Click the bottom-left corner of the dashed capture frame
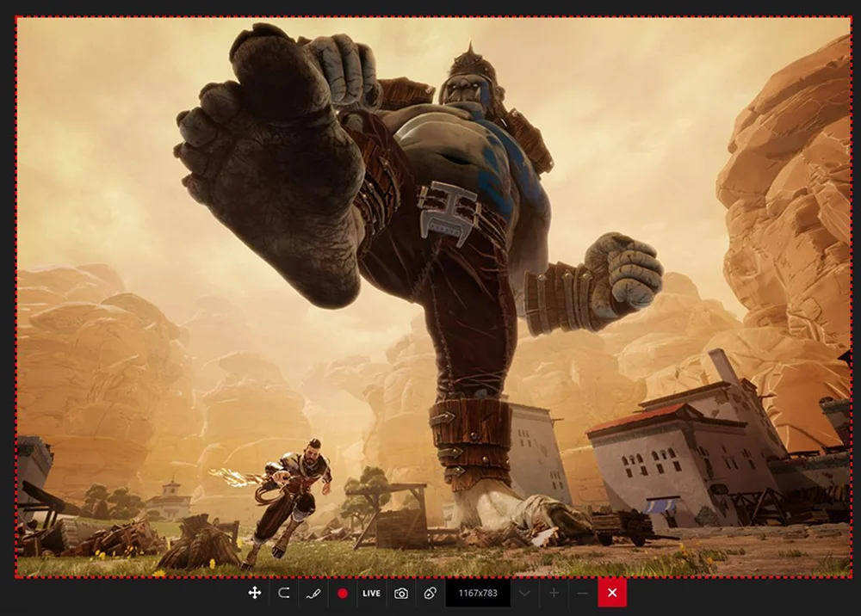 click(x=16, y=576)
